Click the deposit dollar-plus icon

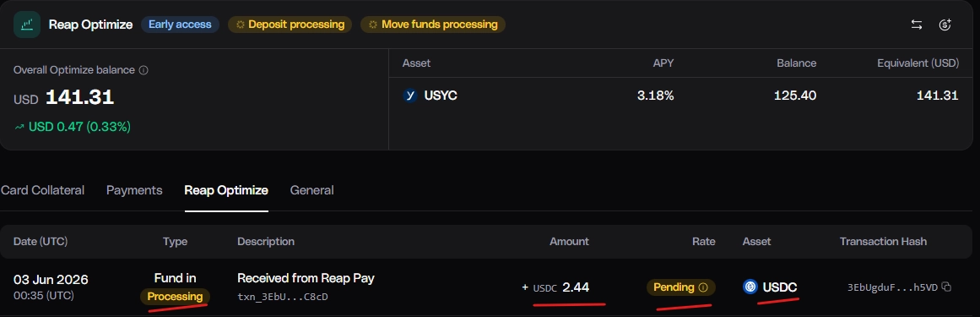pos(945,25)
